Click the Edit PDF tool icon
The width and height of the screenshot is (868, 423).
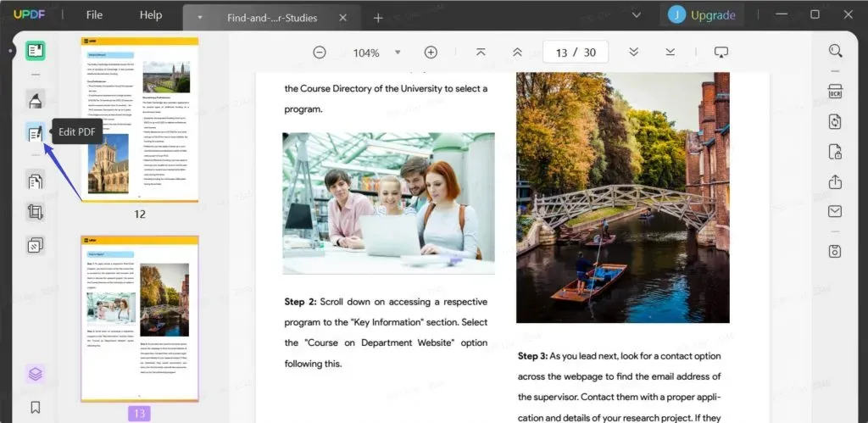[35, 133]
